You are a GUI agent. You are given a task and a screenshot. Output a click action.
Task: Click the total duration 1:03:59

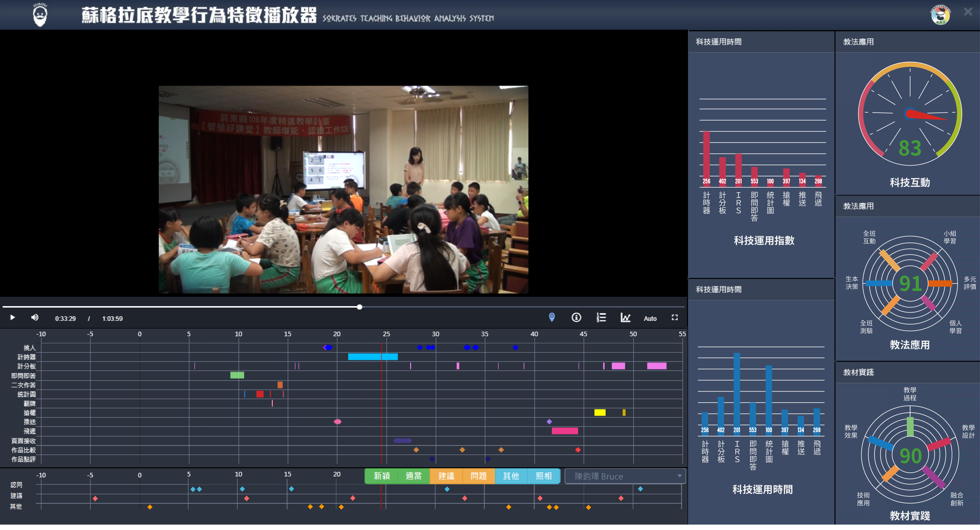(x=112, y=319)
